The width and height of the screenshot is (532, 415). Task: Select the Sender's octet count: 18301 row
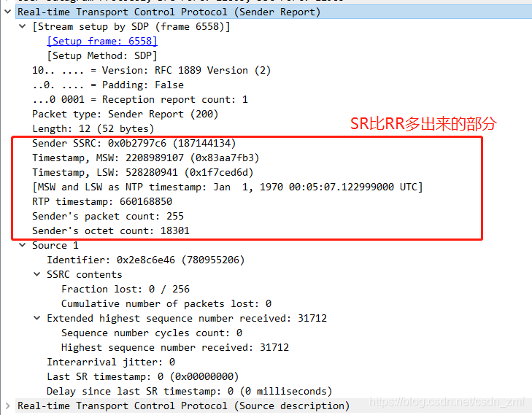coord(111,230)
